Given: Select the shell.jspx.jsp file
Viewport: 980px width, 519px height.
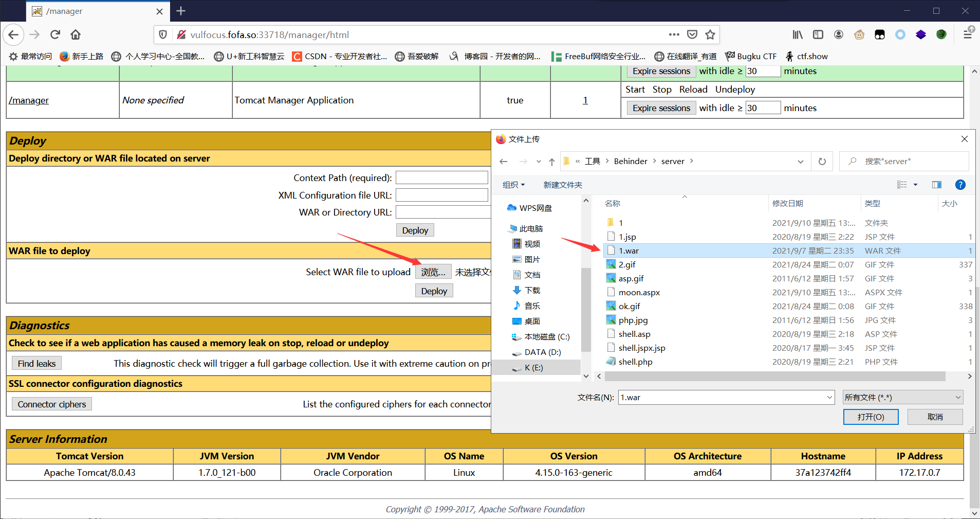Looking at the screenshot, I should coord(641,348).
